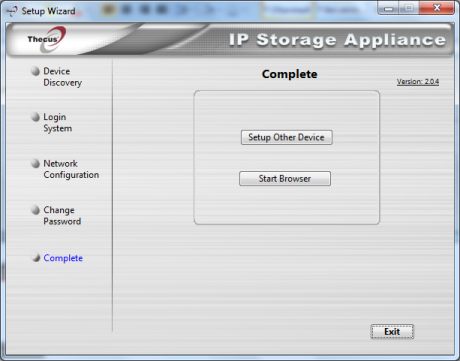The height and width of the screenshot is (361, 460).
Task: Click the bullet beside Change Password
Action: 35,210
